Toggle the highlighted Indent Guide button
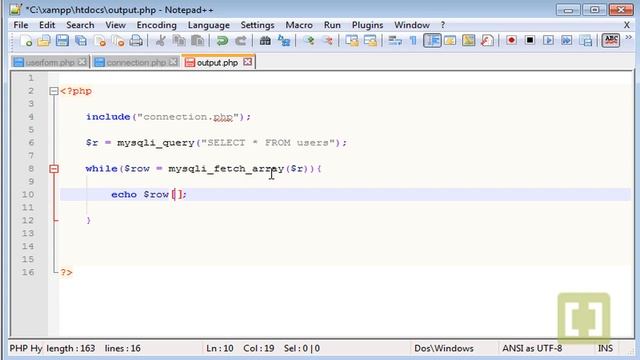This screenshot has height=360, width=640. pyautogui.click(x=432, y=40)
